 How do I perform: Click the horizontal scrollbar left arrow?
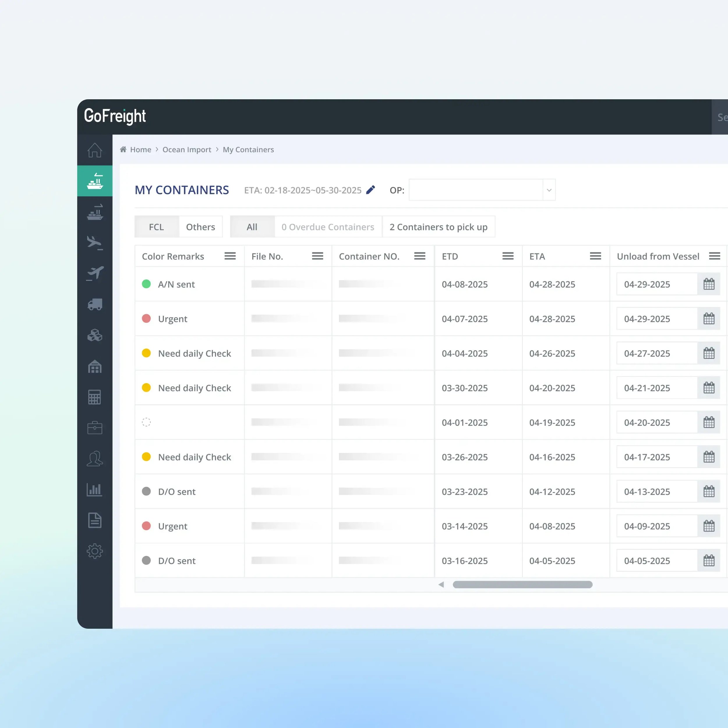point(441,584)
